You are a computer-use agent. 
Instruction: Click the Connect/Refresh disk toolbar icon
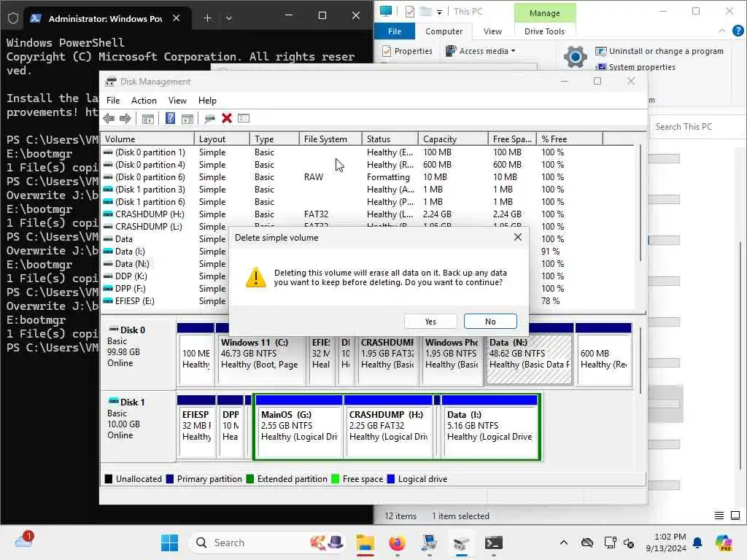[x=209, y=119]
